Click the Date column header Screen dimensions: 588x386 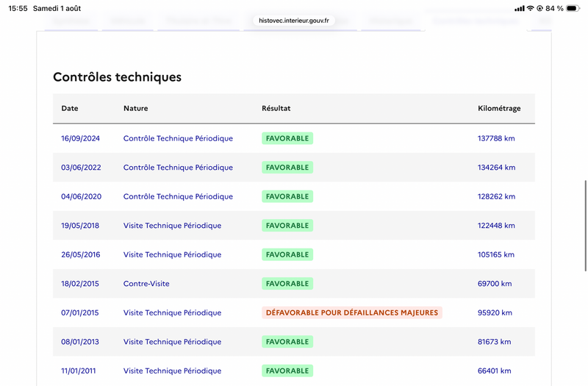pyautogui.click(x=70, y=108)
